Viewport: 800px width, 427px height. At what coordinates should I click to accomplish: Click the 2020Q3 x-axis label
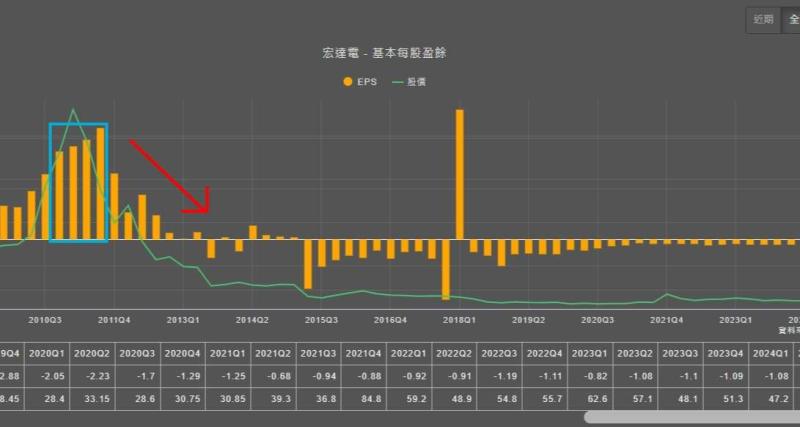597,320
